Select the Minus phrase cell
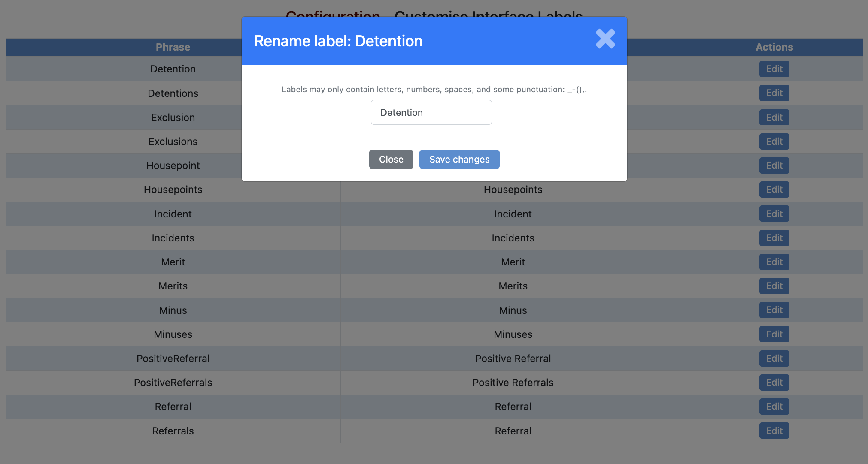 [173, 310]
